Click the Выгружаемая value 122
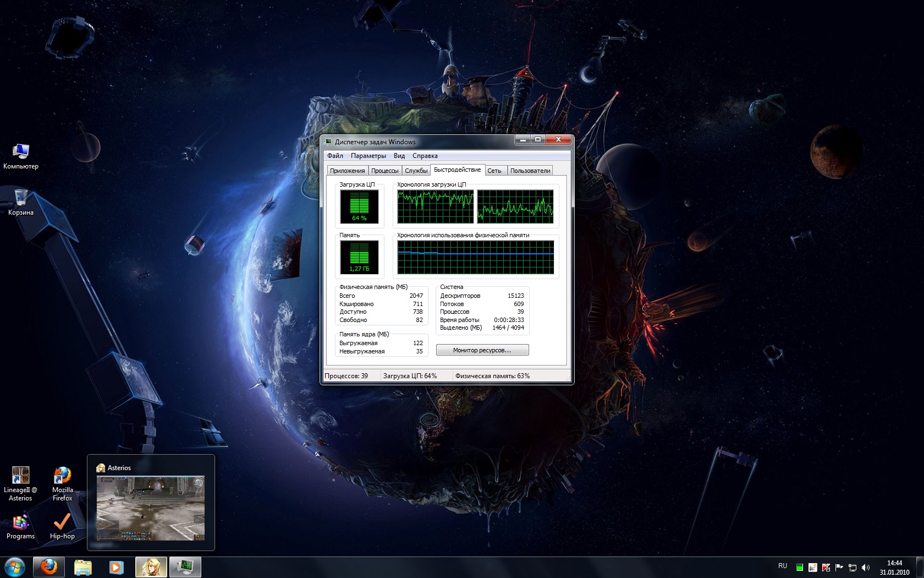This screenshot has width=924, height=578. (x=418, y=343)
